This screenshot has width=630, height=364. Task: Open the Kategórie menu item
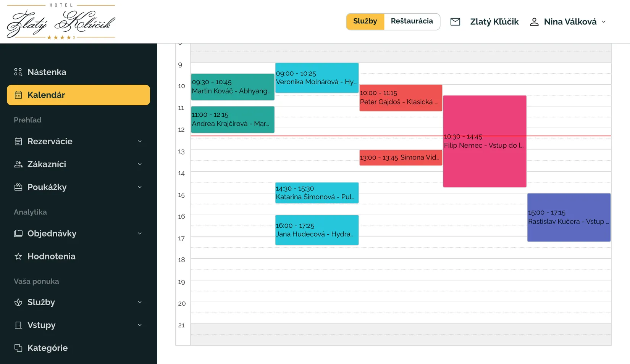(x=78, y=348)
